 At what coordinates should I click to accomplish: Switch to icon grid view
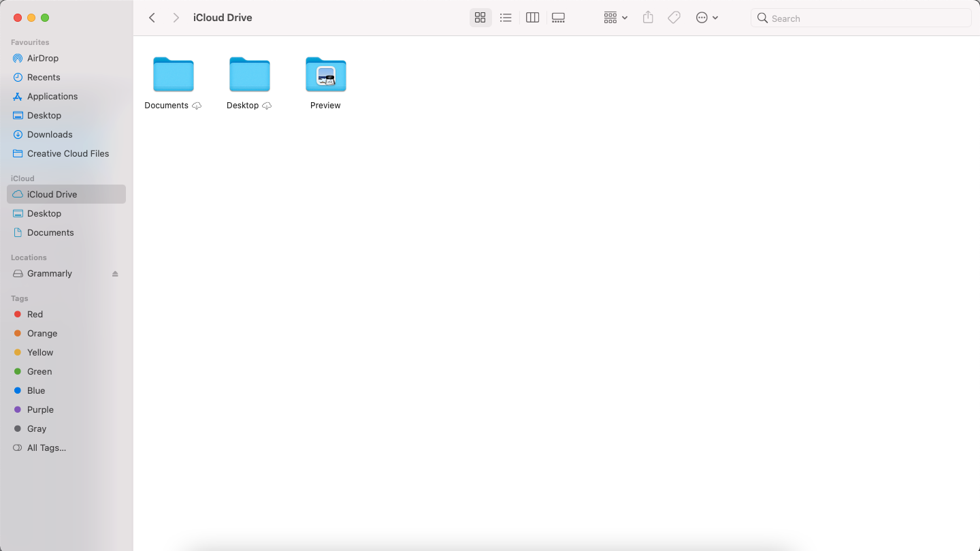click(480, 18)
